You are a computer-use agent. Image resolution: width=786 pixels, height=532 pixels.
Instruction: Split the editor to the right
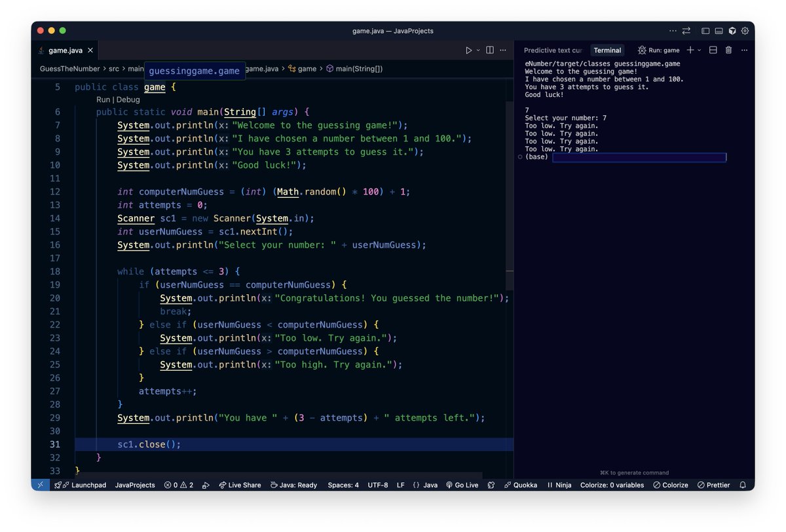pyautogui.click(x=490, y=50)
